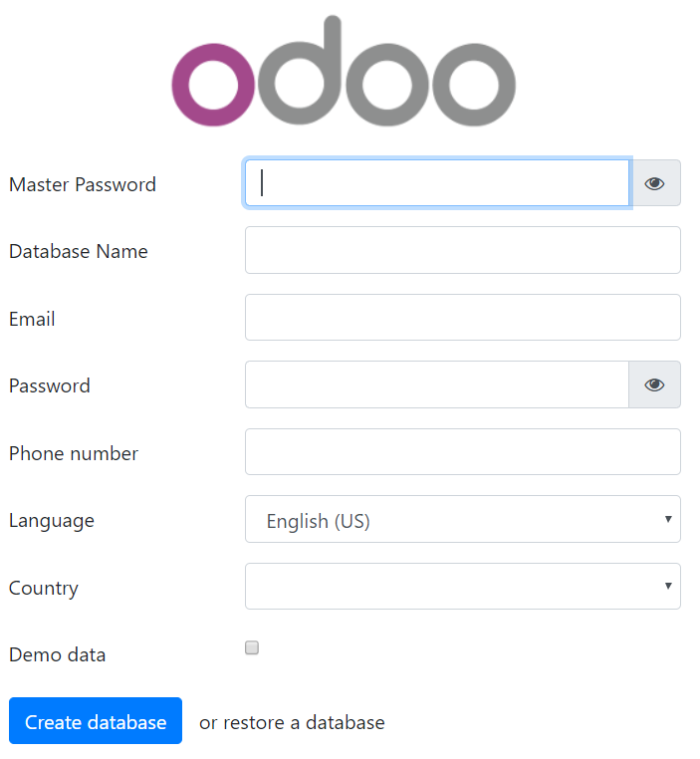The height and width of the screenshot is (759, 700).
Task: Click the 'Master Password' label text
Action: pos(83,184)
